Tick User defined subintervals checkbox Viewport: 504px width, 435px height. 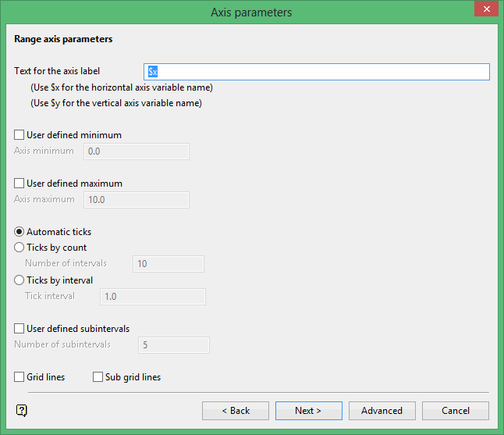[x=20, y=329]
